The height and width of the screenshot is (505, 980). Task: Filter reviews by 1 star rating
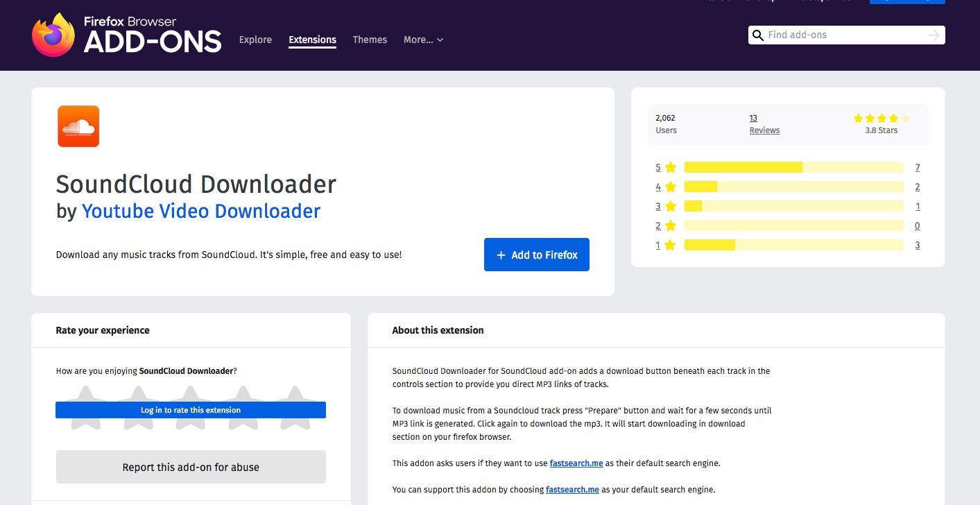(666, 245)
